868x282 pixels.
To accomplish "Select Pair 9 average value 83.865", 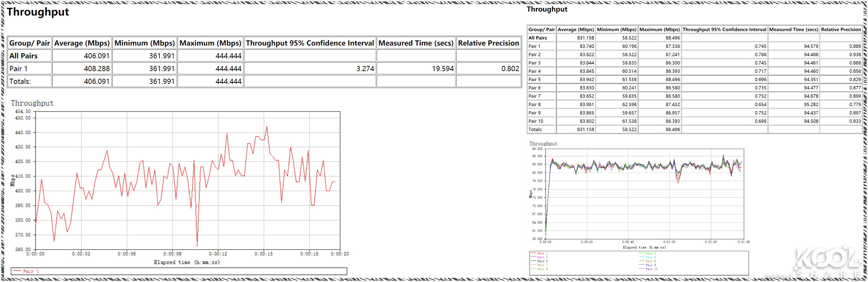I will click(x=587, y=113).
